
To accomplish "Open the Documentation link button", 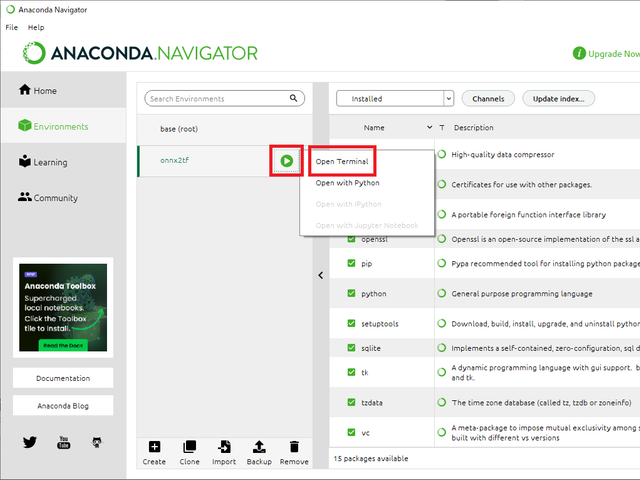I will pos(63,378).
